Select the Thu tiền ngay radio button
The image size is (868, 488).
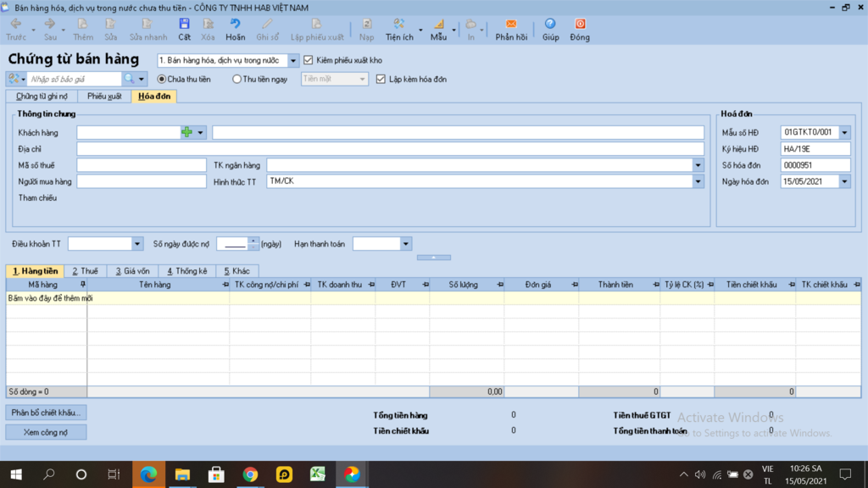[237, 79]
